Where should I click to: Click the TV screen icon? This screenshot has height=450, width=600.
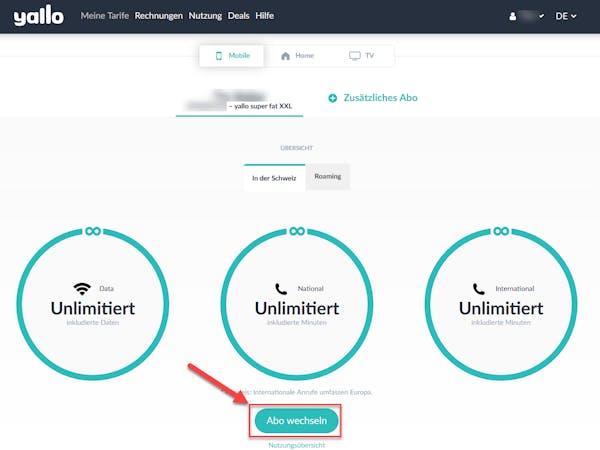coord(355,56)
